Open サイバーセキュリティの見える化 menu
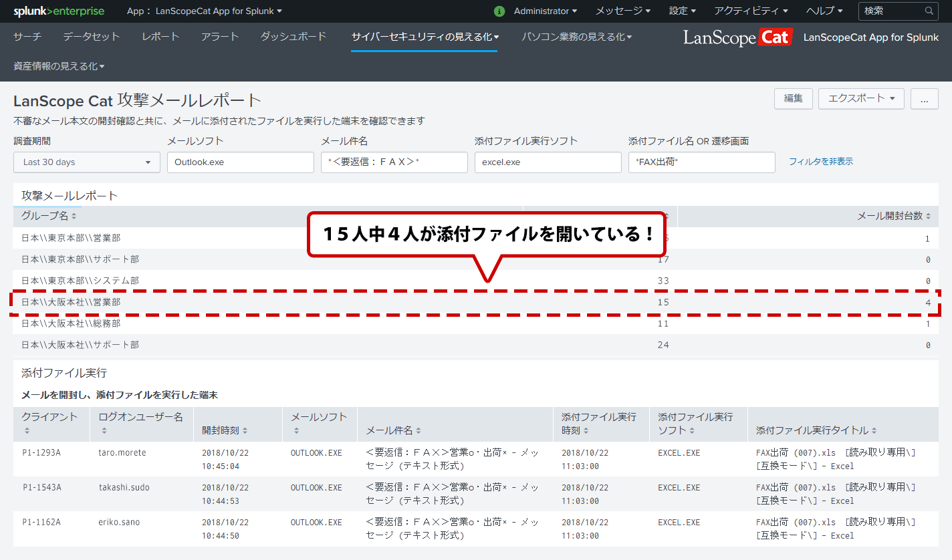Image resolution: width=952 pixels, height=560 pixels. [x=425, y=37]
